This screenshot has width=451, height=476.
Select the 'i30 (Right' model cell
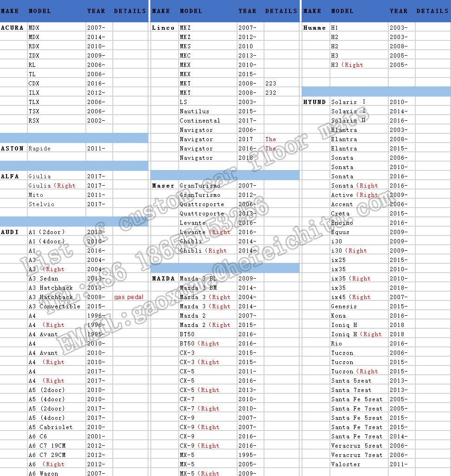pos(359,250)
